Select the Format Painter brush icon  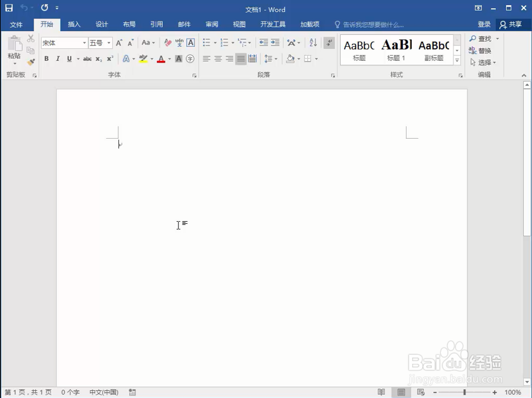click(x=31, y=62)
